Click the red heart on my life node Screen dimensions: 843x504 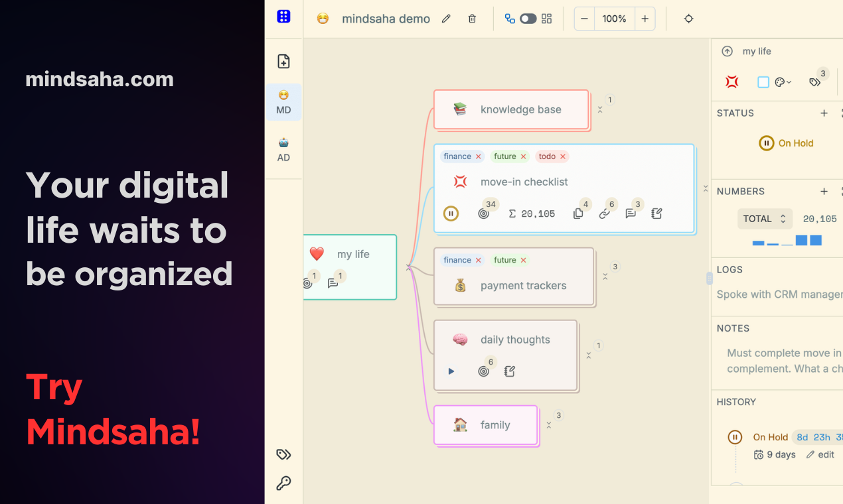click(317, 254)
